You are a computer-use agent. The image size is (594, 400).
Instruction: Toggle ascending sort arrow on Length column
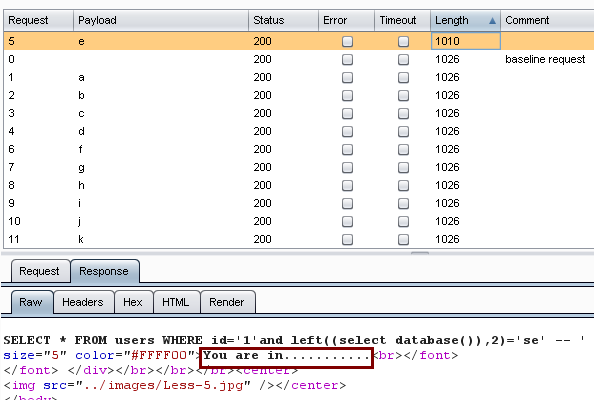492,21
